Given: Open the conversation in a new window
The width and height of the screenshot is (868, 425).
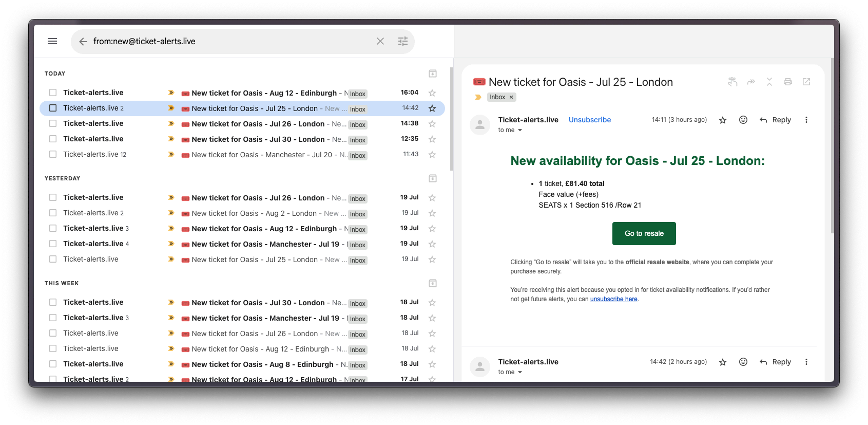Looking at the screenshot, I should [806, 82].
